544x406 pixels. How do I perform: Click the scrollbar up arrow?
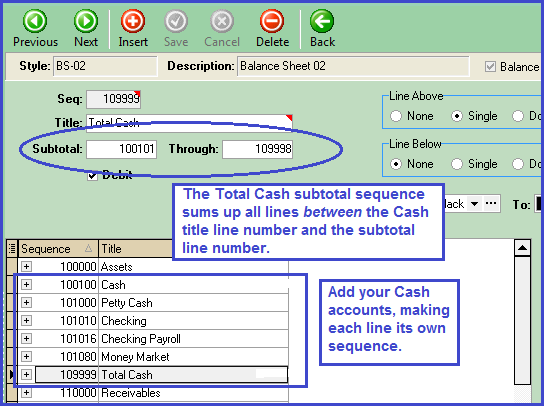[522, 248]
